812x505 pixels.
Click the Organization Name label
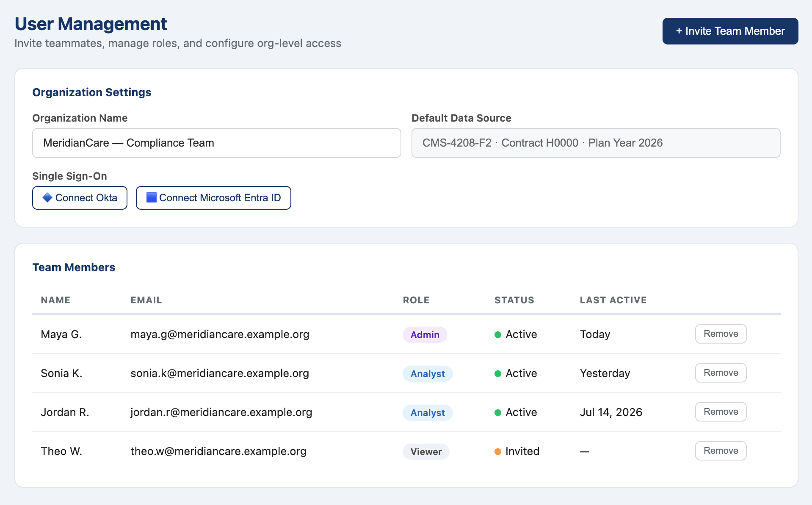pyautogui.click(x=80, y=118)
